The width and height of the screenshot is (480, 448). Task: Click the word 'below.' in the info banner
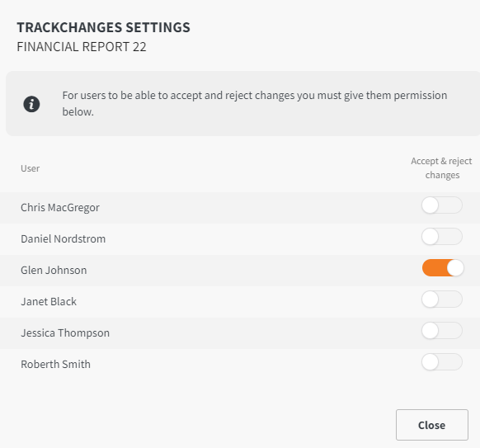click(x=78, y=112)
